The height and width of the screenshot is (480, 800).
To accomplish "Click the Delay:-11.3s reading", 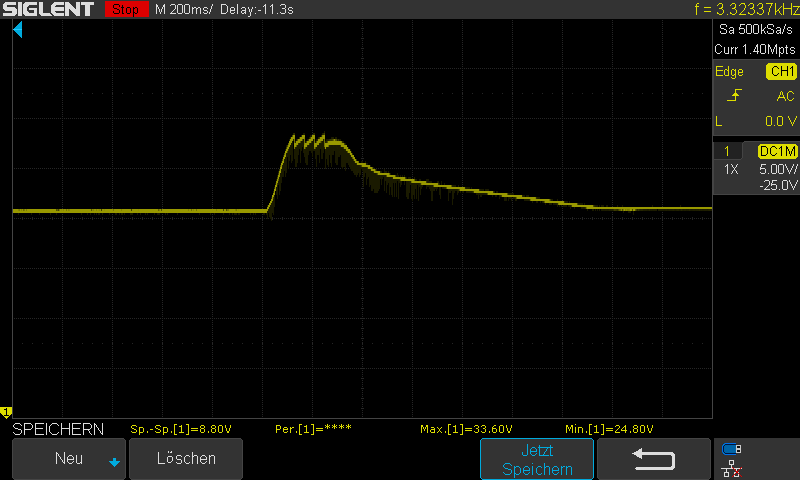I will 257,9.
